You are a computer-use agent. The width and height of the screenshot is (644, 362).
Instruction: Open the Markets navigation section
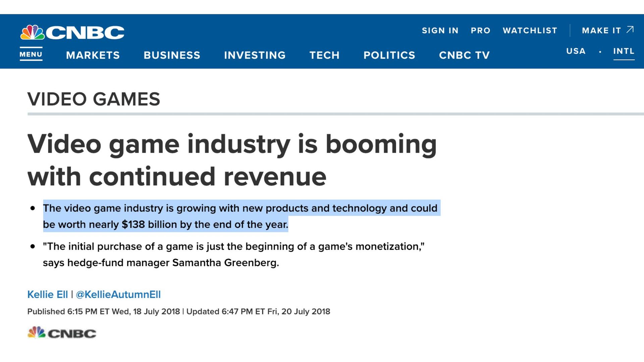point(93,55)
